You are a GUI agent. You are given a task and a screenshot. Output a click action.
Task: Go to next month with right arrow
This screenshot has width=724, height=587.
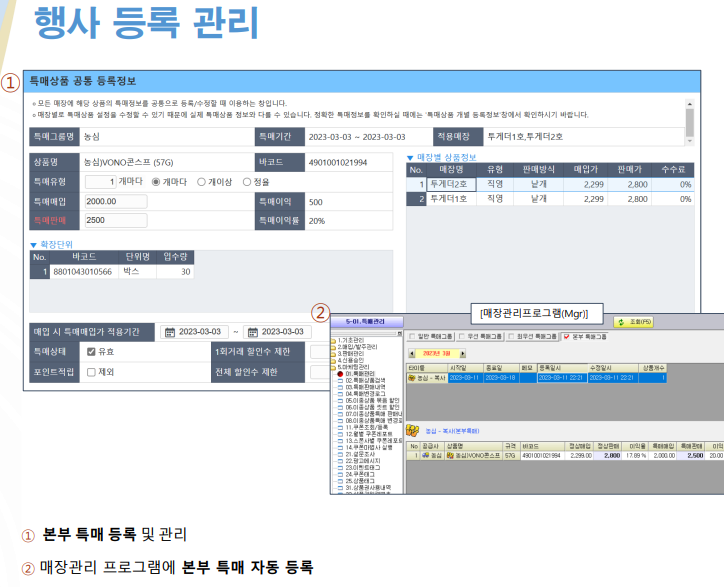pyautogui.click(x=463, y=354)
